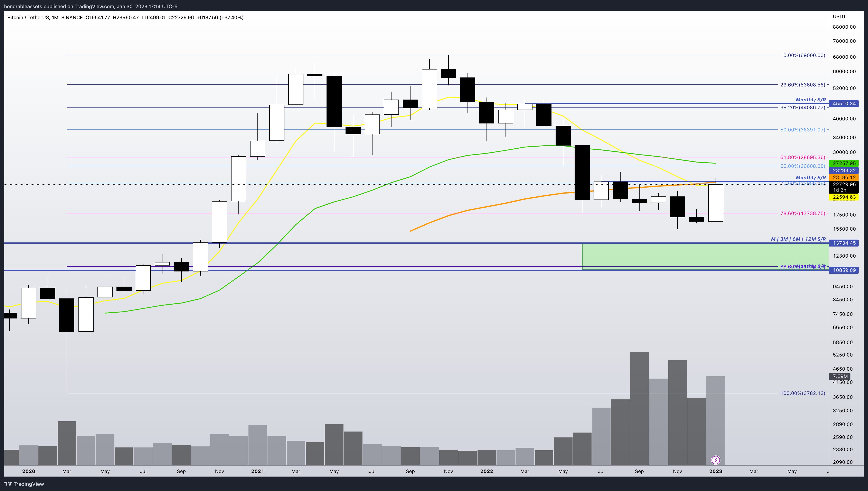Click the 100.00%(3782.13) Fibonacci label

[x=803, y=393]
